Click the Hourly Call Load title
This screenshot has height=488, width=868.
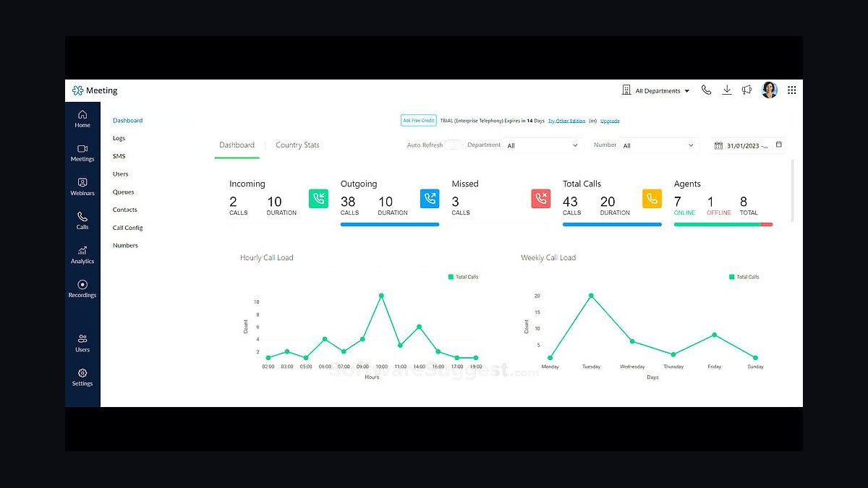267,258
